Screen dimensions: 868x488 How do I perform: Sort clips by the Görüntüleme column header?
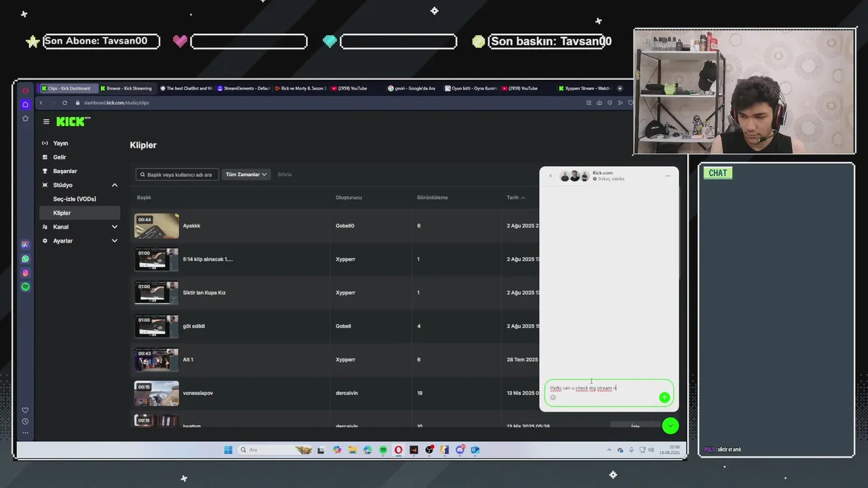[432, 197]
